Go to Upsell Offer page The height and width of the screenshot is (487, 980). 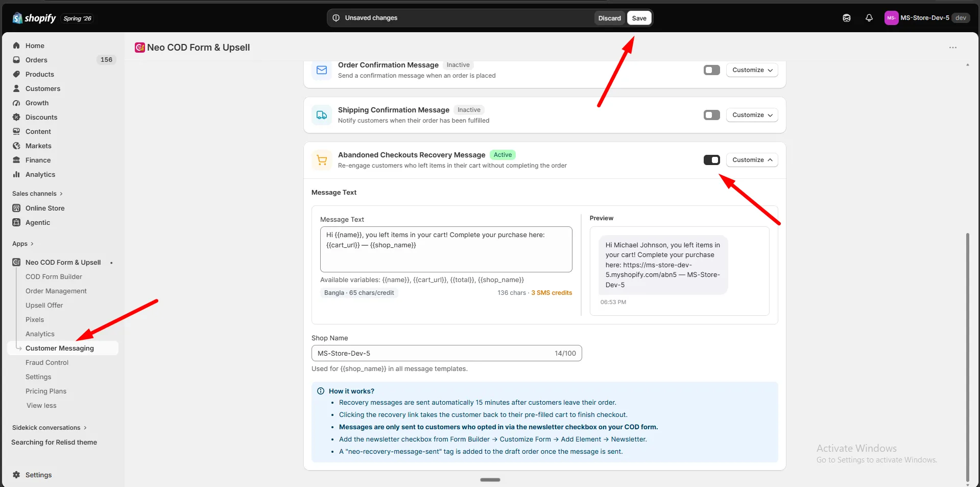click(44, 305)
